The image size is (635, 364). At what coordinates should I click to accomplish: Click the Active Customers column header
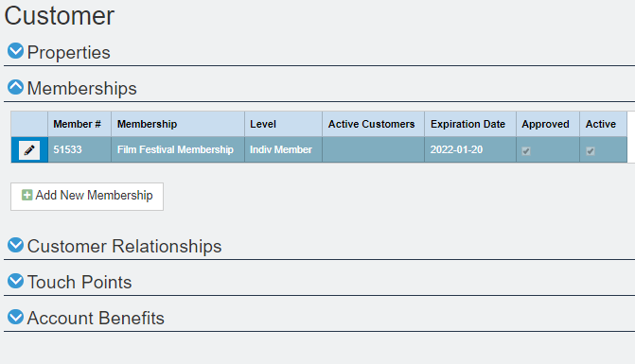pos(371,124)
